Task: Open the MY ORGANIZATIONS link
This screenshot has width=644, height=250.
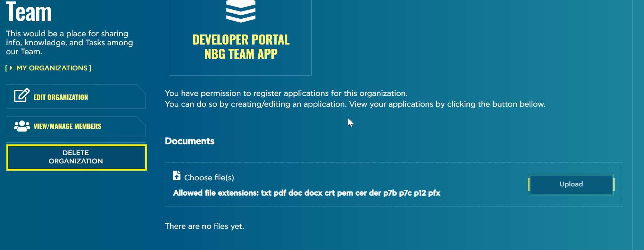Action: 52,68
